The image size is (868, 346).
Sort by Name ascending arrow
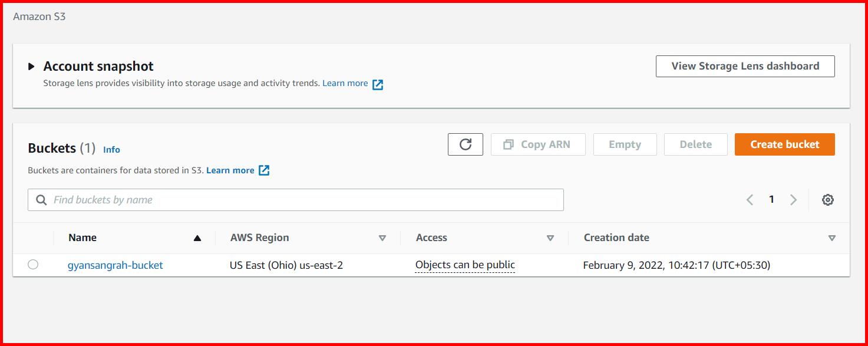[x=197, y=238]
